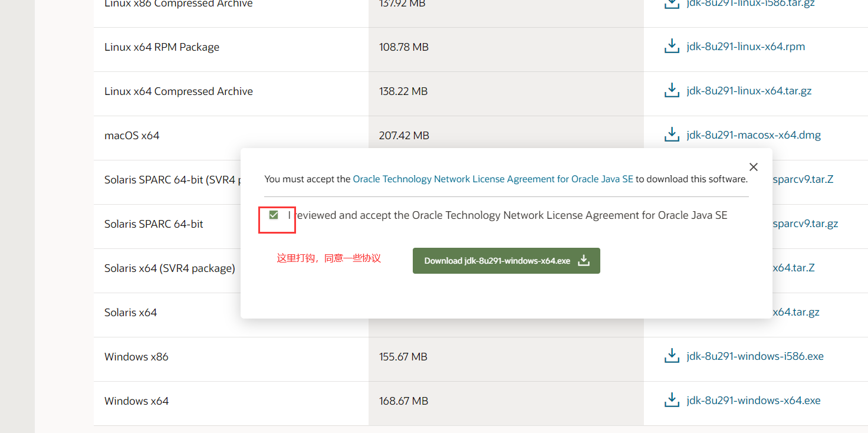Open jdk-8u291-linux-x64.rpm download link
This screenshot has width=868, height=433.
point(746,47)
